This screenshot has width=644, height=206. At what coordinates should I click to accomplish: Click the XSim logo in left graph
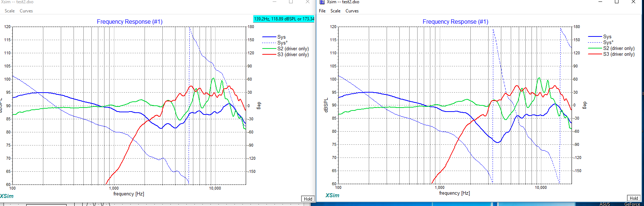click(7, 196)
